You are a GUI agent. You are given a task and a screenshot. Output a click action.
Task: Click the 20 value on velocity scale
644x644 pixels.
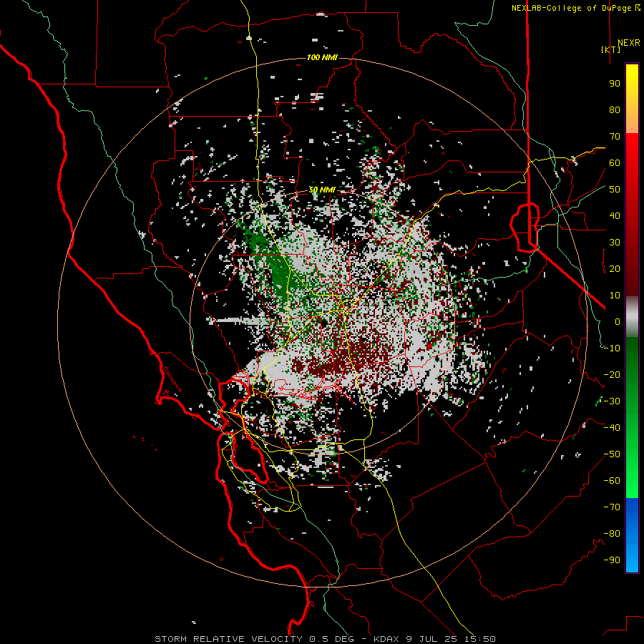click(x=615, y=268)
